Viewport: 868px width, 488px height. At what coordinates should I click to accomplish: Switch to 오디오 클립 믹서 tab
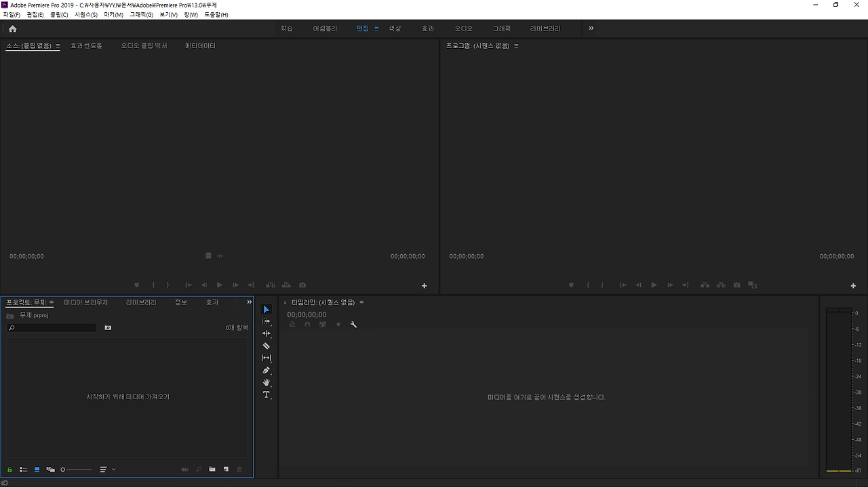[144, 46]
